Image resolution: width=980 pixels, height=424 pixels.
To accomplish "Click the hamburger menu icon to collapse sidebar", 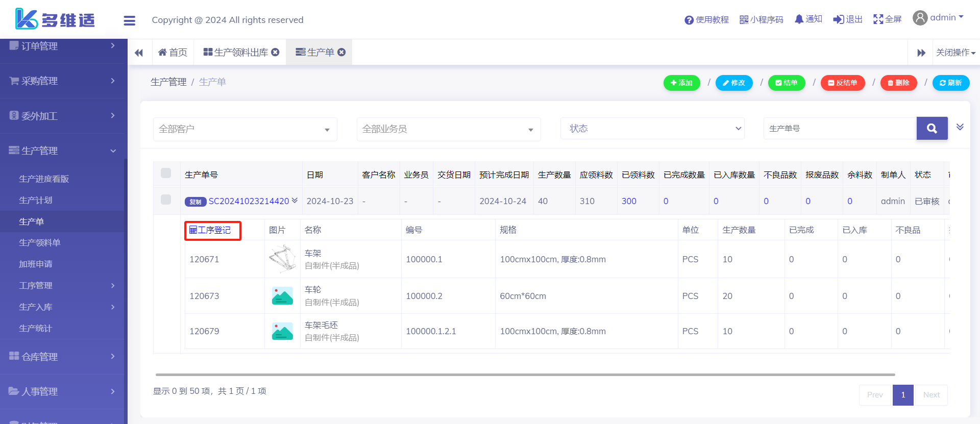I will (129, 20).
